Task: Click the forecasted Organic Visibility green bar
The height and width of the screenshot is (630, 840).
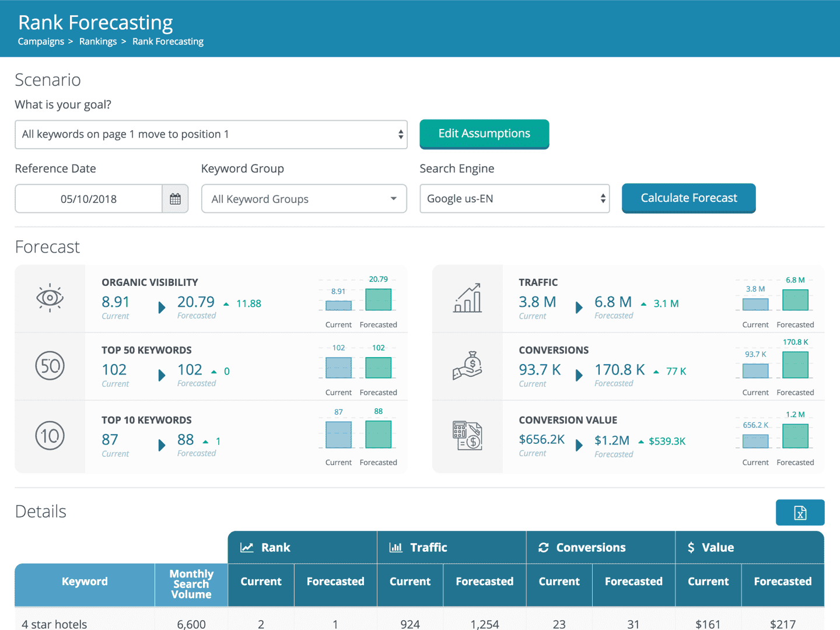Action: click(378, 300)
